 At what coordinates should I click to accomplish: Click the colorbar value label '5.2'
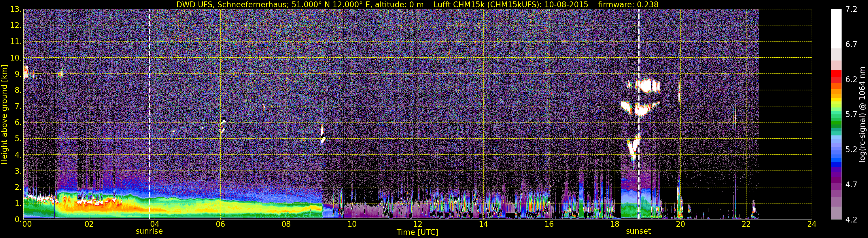[851, 150]
